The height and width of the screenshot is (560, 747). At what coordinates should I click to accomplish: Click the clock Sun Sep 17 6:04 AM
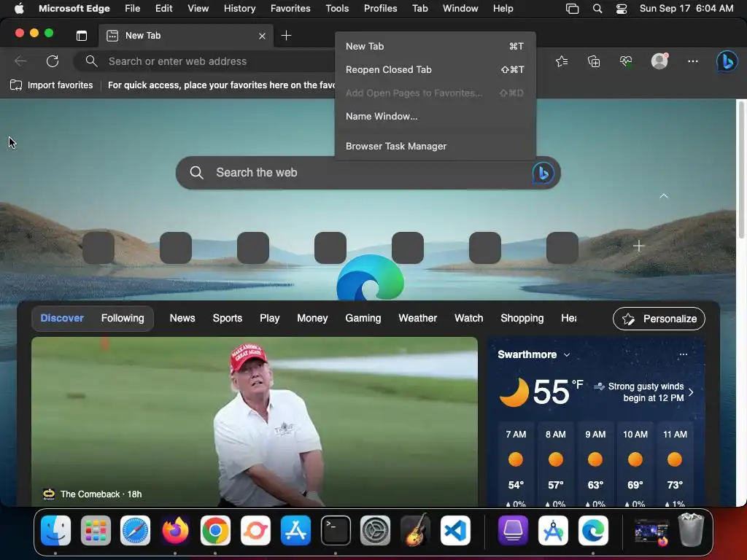tap(686, 9)
